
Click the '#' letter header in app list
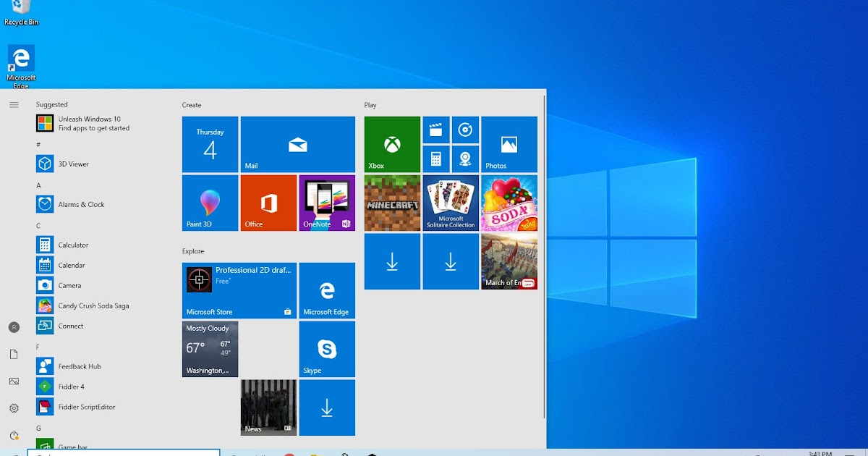(38, 145)
